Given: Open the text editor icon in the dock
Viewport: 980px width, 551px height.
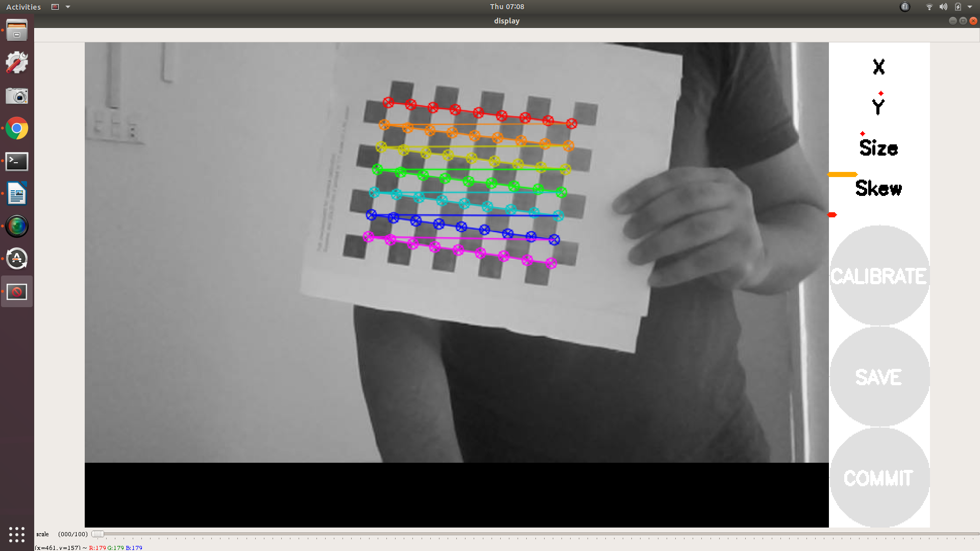Looking at the screenshot, I should [x=17, y=193].
